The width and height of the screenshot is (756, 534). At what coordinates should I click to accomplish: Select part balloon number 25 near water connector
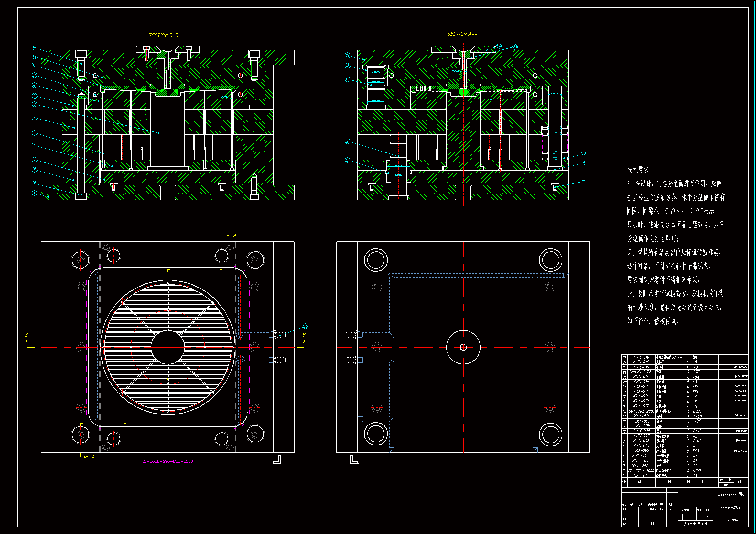(306, 326)
